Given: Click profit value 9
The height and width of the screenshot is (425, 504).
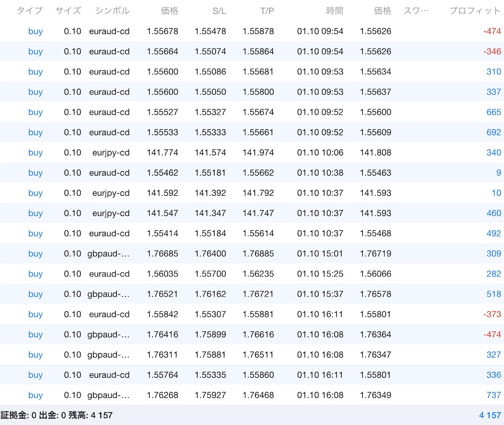Looking at the screenshot, I should click(499, 173).
